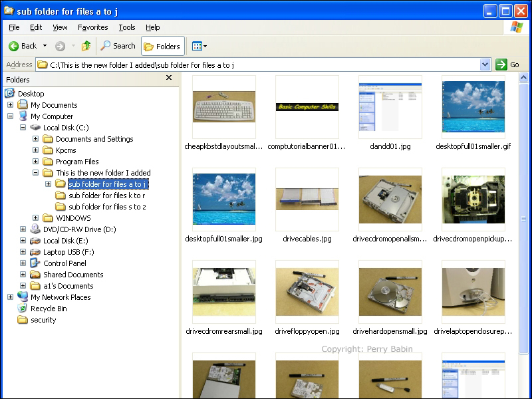Click the green Go button
Viewport: 532px width, 399px height.
[501, 65]
